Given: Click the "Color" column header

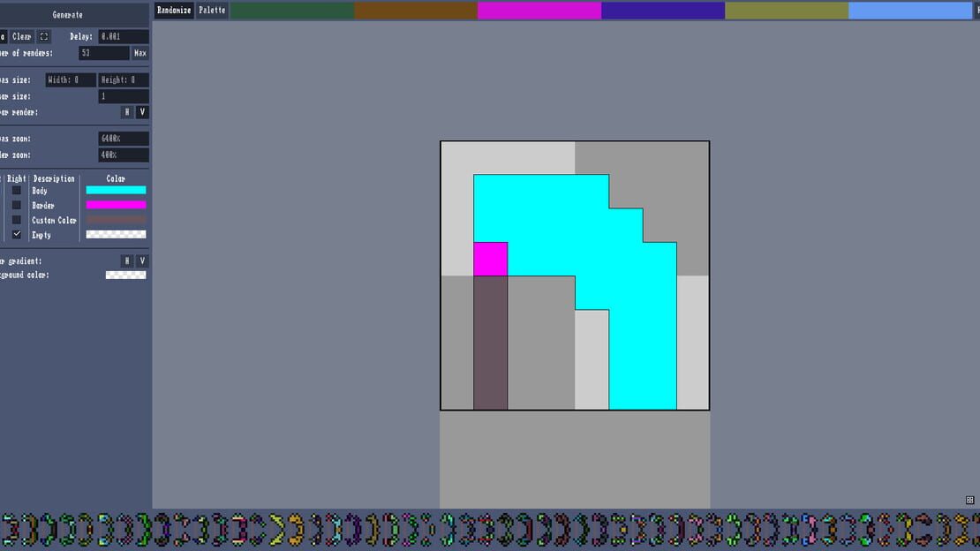Looking at the screenshot, I should 116,179.
